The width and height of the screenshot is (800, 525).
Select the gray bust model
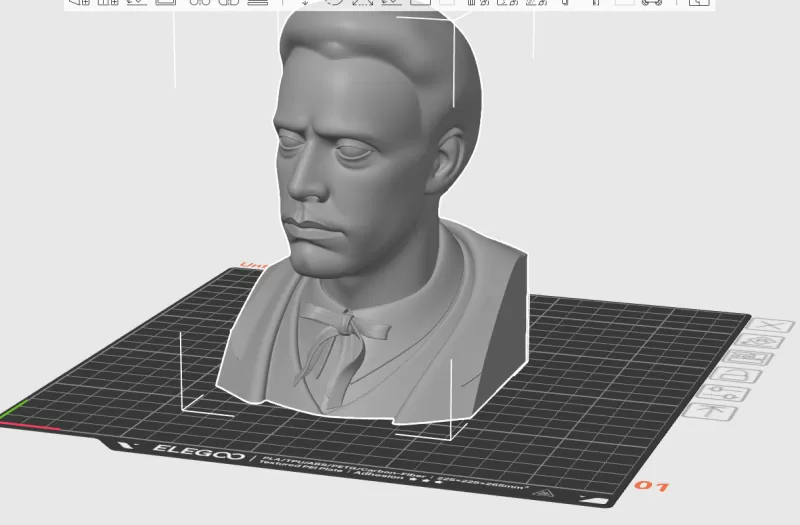(x=375, y=219)
